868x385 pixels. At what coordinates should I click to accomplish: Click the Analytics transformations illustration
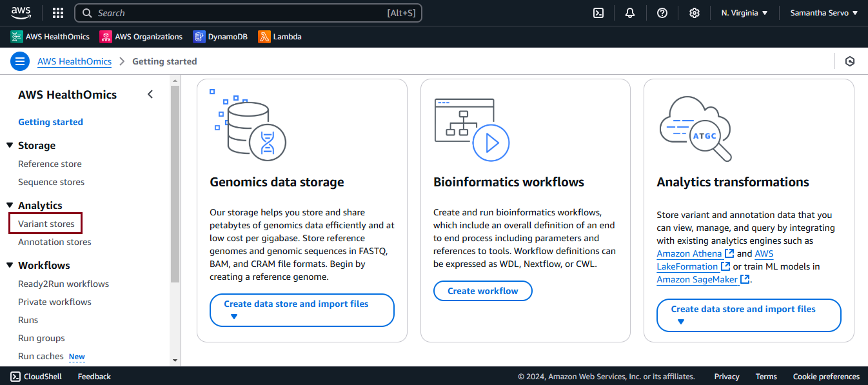[x=696, y=128]
